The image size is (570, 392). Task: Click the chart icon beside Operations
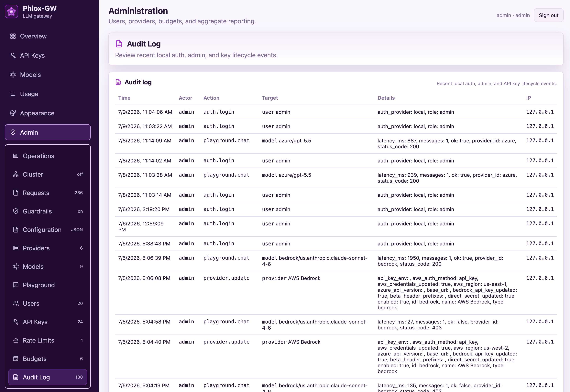(16, 156)
